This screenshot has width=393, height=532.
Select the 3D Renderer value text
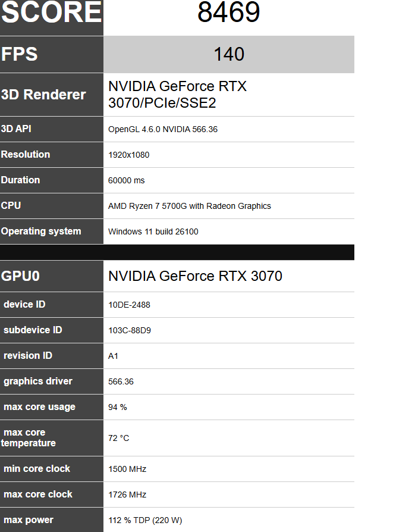[x=177, y=95]
